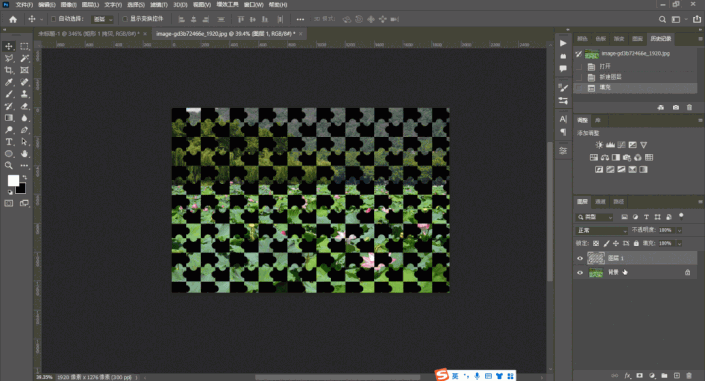Select the Dodge tool
The width and height of the screenshot is (705, 381).
point(9,130)
